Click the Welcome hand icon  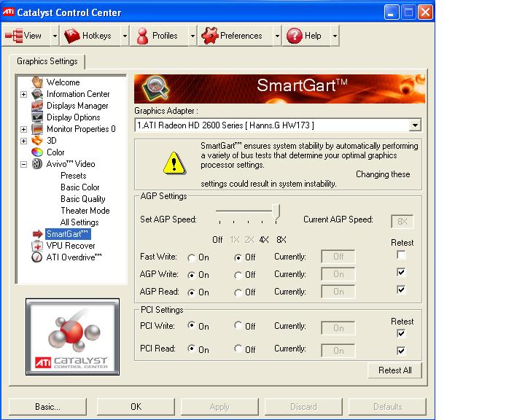[37, 82]
